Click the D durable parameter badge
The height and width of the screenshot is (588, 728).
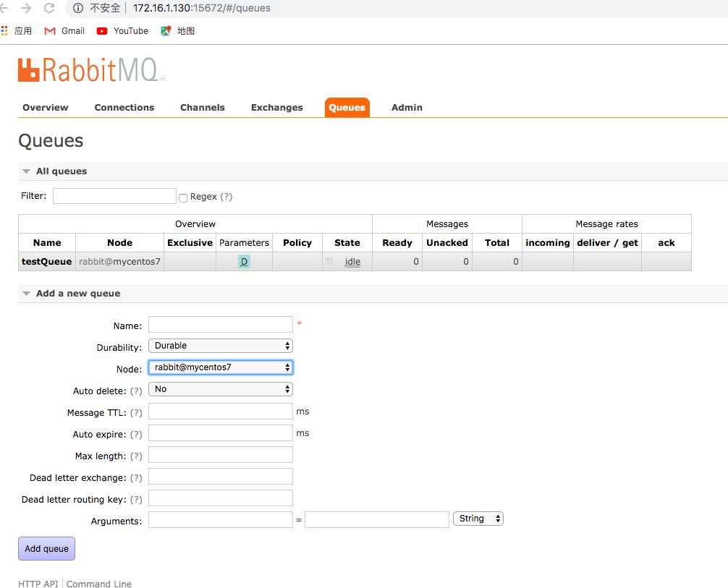point(244,262)
